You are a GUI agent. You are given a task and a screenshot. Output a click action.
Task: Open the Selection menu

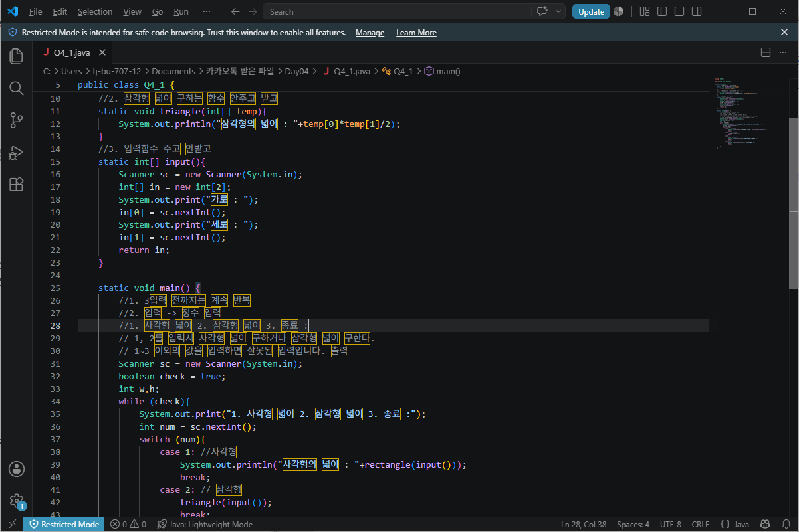coord(95,11)
